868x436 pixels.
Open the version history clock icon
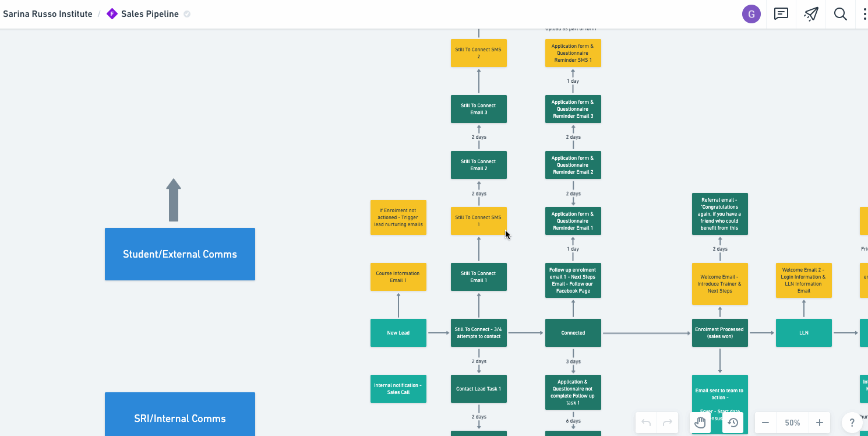point(733,423)
